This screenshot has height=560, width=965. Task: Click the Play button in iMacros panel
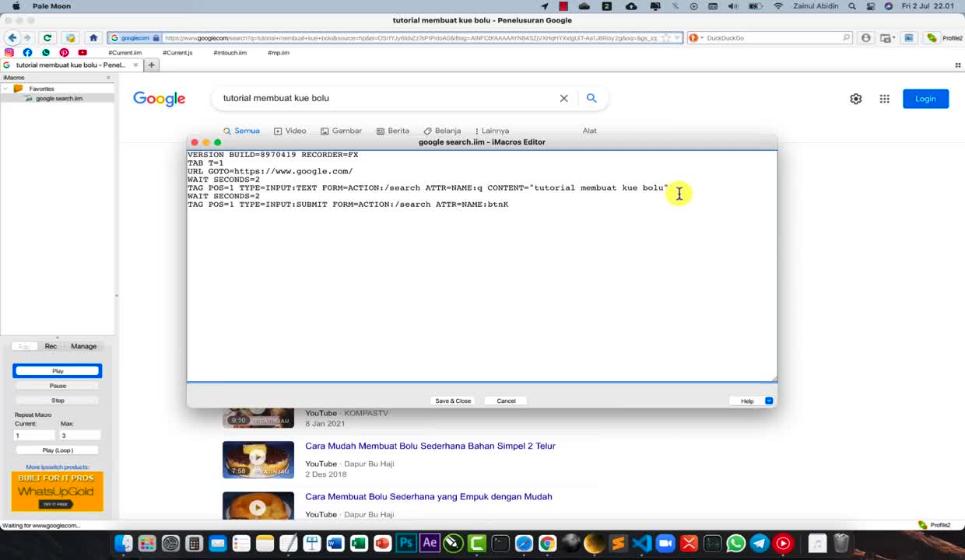click(58, 371)
